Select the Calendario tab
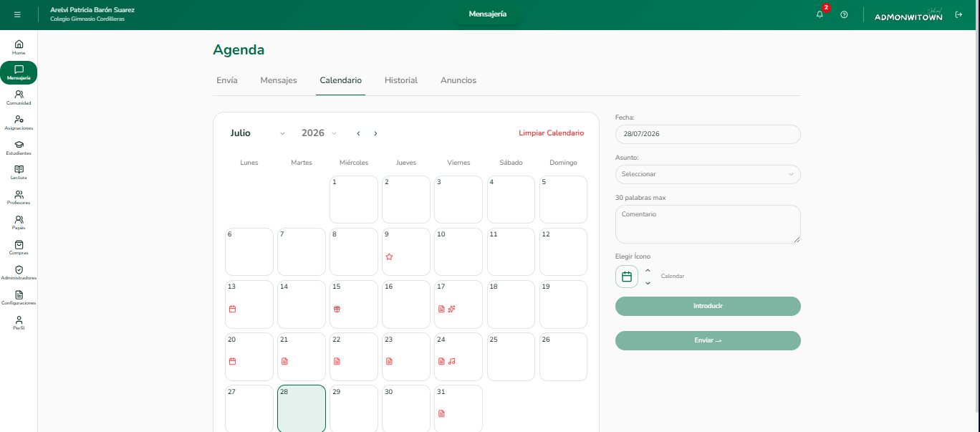 click(341, 80)
